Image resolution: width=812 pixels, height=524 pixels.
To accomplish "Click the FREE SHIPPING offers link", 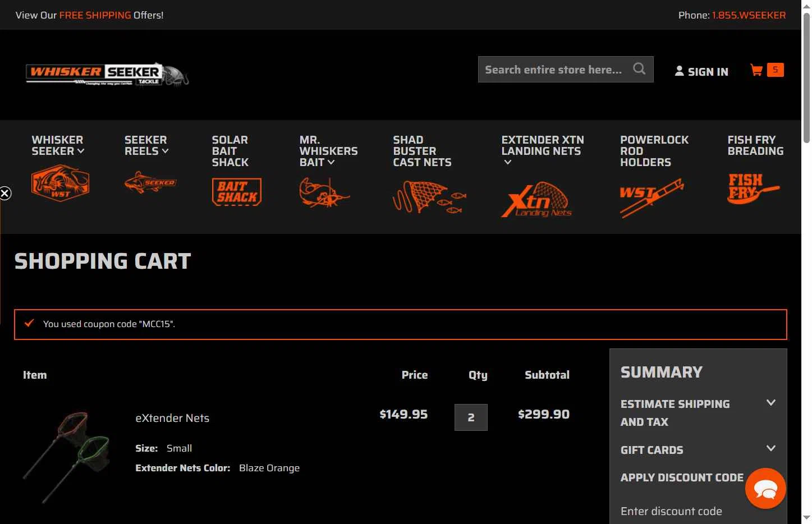I will (95, 15).
